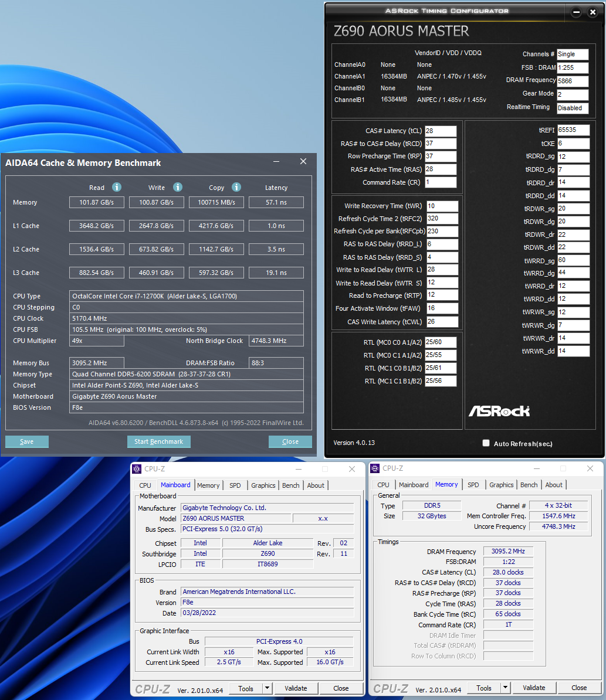Image resolution: width=606 pixels, height=700 pixels.
Task: Click Z690 AORUS MASTER model field in CPU-Z
Action: pos(236,518)
